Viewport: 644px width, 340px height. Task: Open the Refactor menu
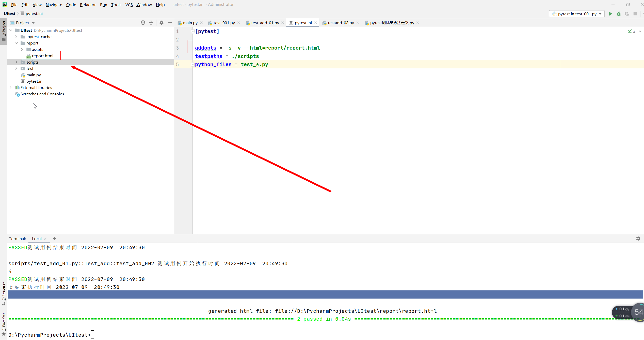point(88,5)
